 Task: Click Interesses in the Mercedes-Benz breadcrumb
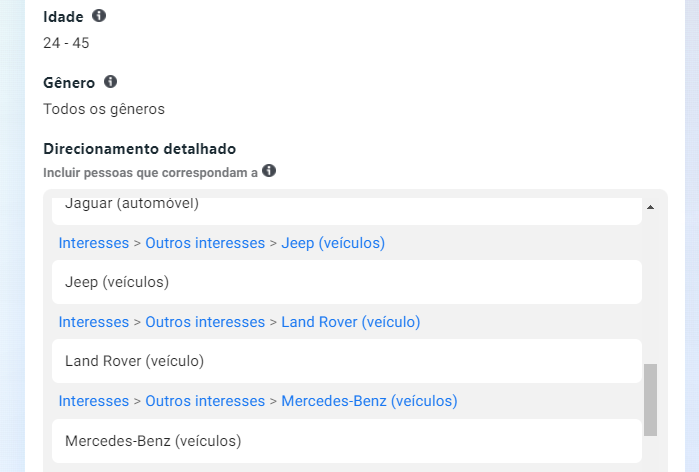pyautogui.click(x=94, y=401)
